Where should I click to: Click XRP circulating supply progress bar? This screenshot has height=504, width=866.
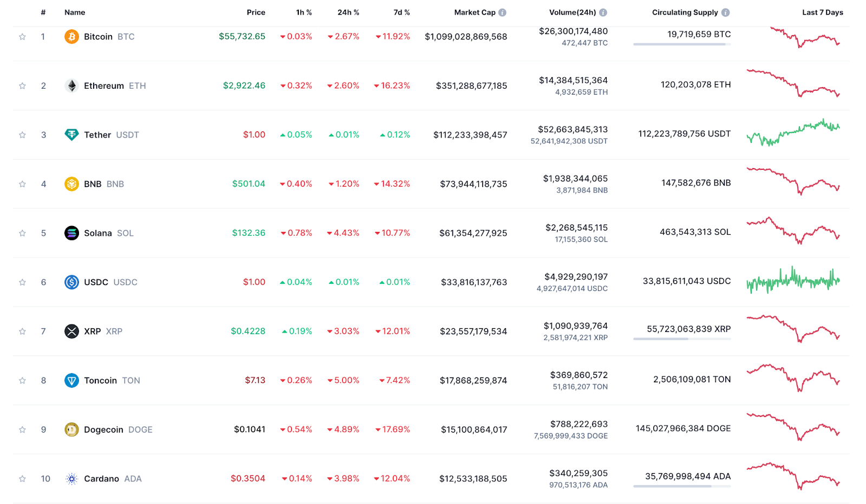(x=682, y=339)
